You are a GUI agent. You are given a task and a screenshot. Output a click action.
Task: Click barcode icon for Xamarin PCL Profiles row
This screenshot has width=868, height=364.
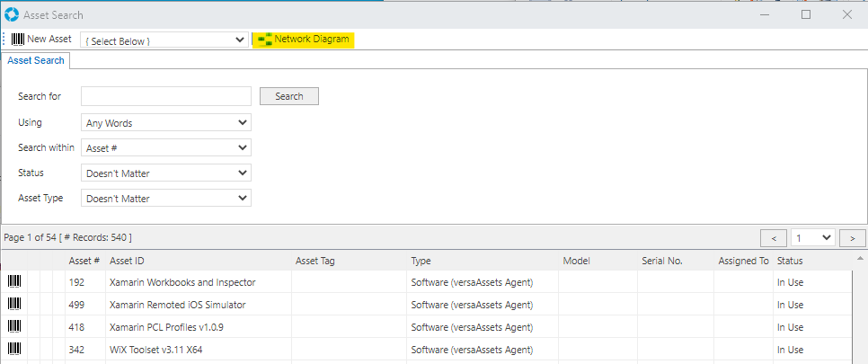point(15,327)
